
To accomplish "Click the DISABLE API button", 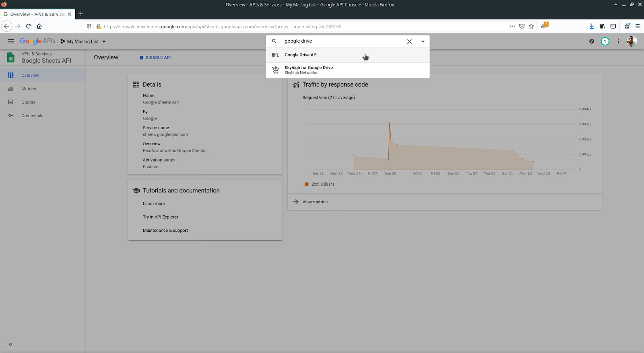I will (155, 58).
